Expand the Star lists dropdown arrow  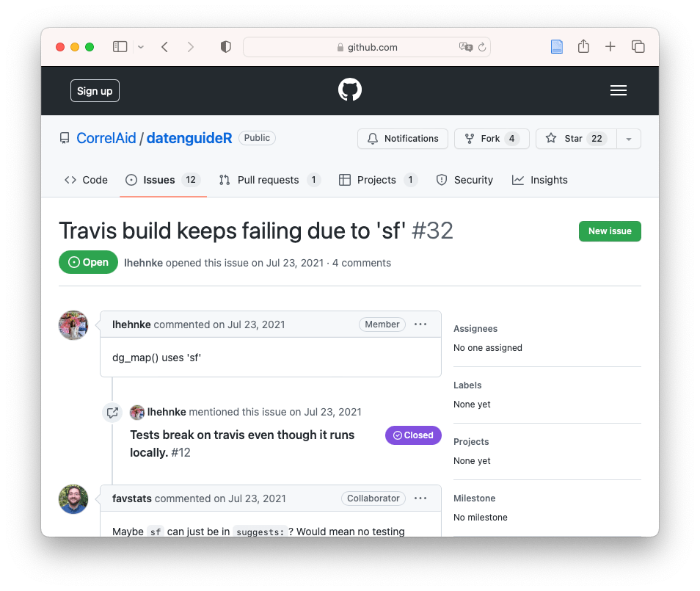point(629,139)
